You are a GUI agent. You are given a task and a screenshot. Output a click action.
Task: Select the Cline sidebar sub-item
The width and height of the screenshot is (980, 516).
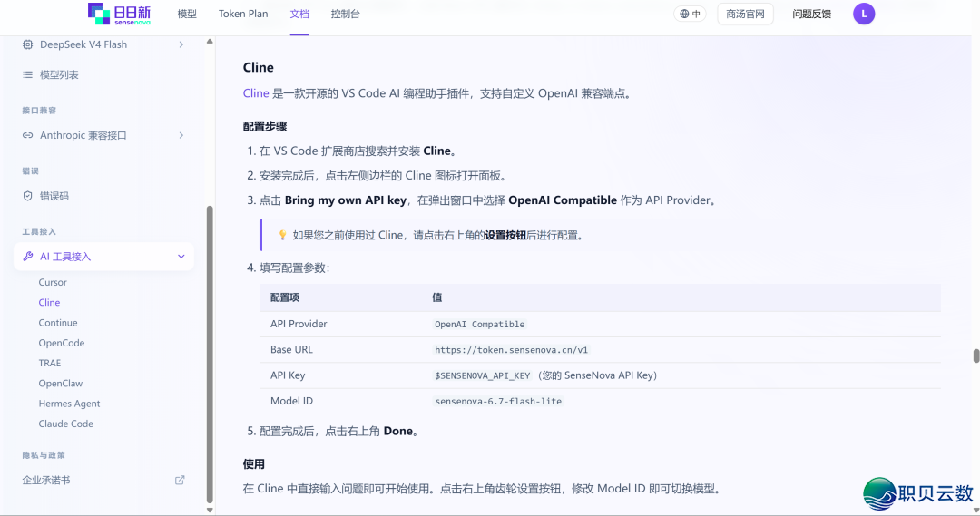[49, 302]
